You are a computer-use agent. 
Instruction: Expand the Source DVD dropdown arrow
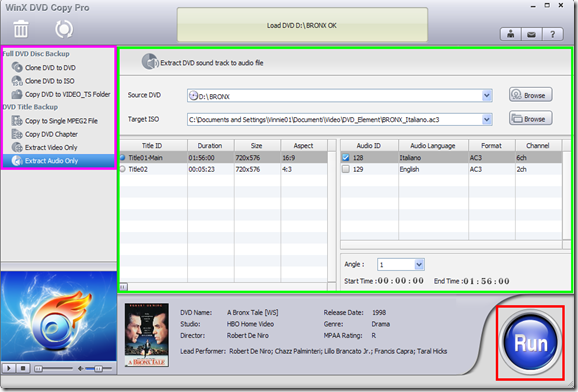click(487, 96)
